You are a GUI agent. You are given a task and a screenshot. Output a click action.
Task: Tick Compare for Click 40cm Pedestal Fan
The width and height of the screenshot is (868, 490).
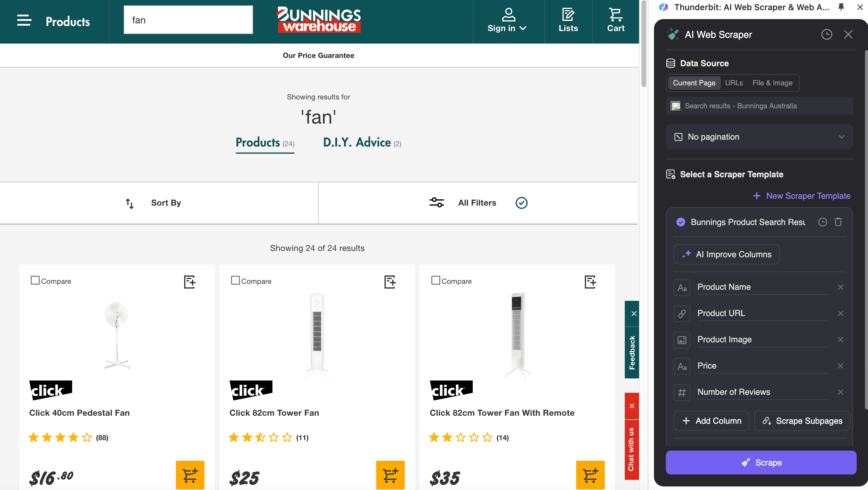coord(35,281)
